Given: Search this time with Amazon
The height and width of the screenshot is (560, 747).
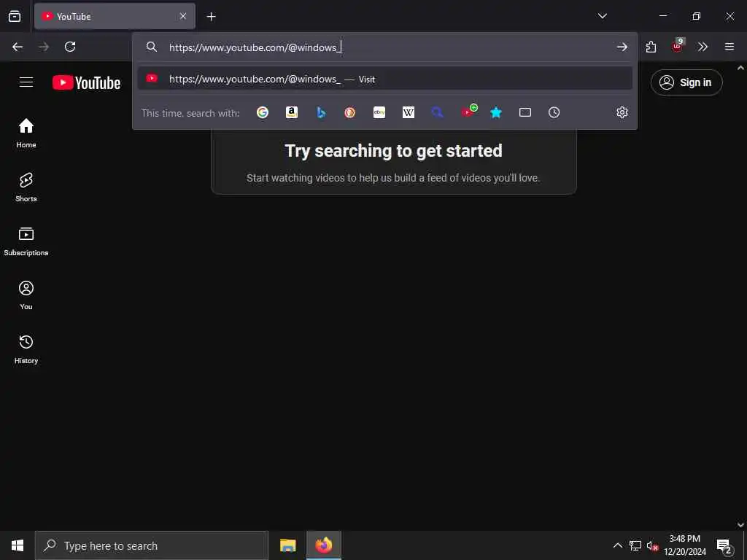Looking at the screenshot, I should pyautogui.click(x=292, y=112).
